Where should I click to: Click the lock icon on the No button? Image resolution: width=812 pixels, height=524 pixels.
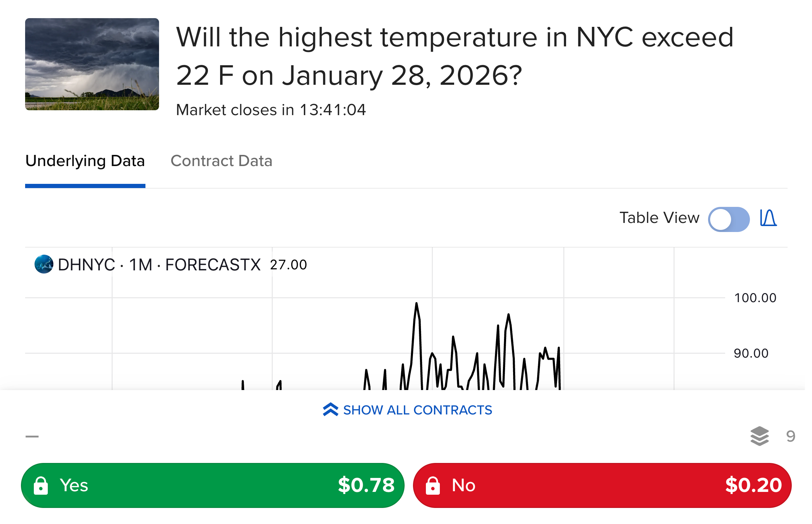(x=433, y=486)
